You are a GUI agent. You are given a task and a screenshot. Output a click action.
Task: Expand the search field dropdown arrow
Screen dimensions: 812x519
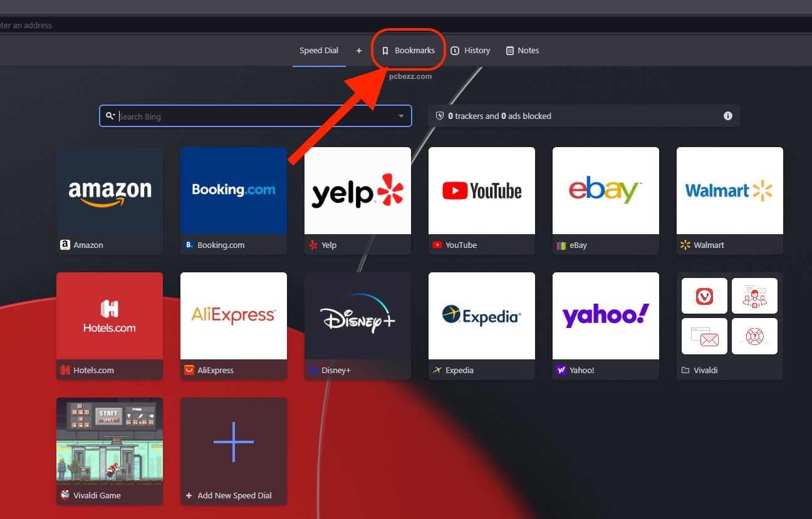(401, 116)
